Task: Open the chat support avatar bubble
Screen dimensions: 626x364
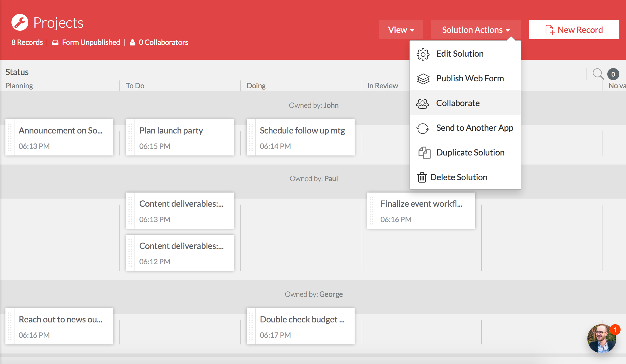Action: (601, 339)
